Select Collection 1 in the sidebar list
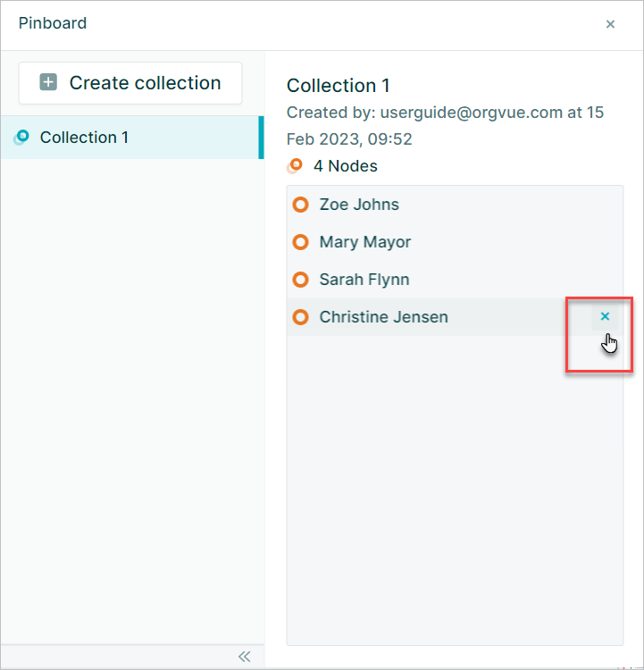 pyautogui.click(x=132, y=138)
